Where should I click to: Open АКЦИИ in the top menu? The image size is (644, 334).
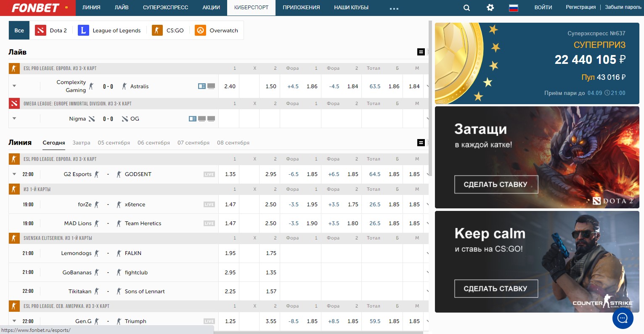click(x=211, y=8)
